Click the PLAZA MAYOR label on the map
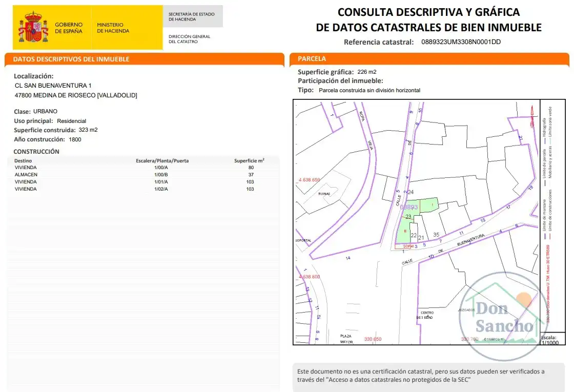Viewport: 574px width, 392px height. (x=346, y=339)
